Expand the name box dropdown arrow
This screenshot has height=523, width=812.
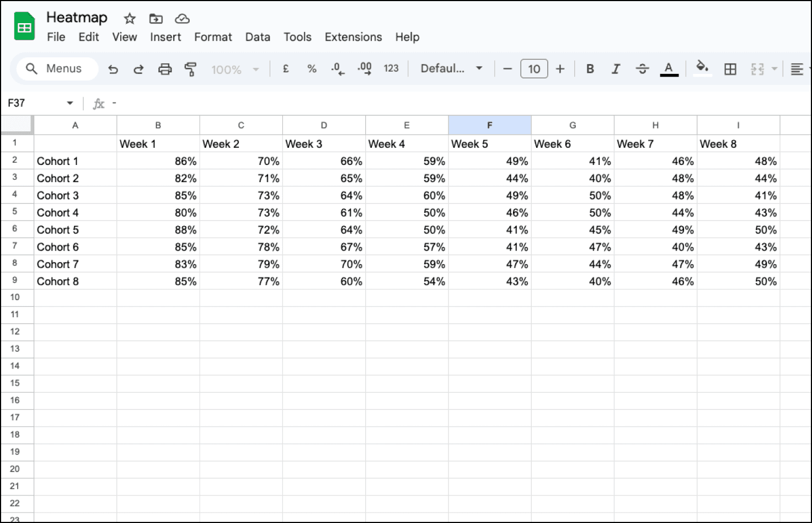(x=70, y=103)
